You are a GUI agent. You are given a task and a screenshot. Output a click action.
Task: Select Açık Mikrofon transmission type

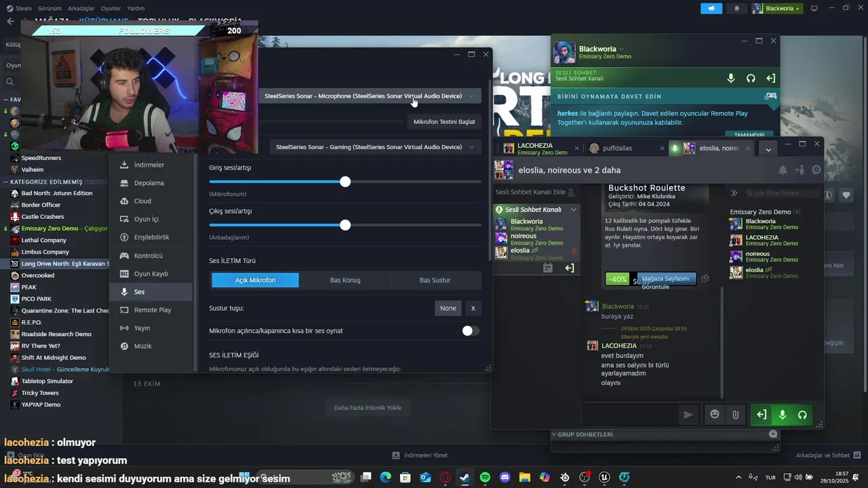click(x=255, y=280)
